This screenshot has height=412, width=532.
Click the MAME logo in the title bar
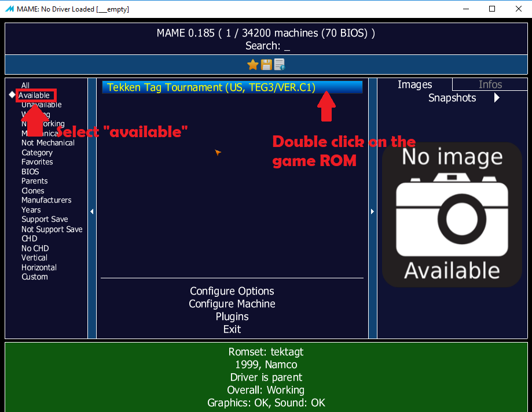(10, 9)
